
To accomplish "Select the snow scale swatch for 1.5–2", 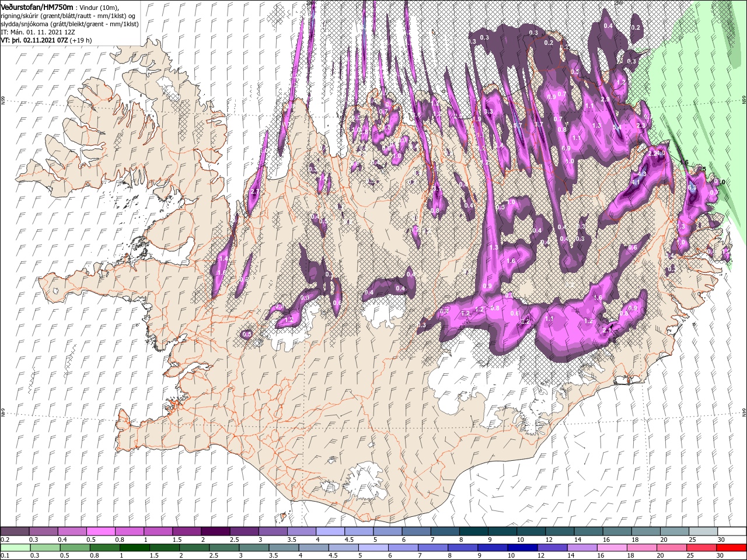I will click(x=187, y=531).
